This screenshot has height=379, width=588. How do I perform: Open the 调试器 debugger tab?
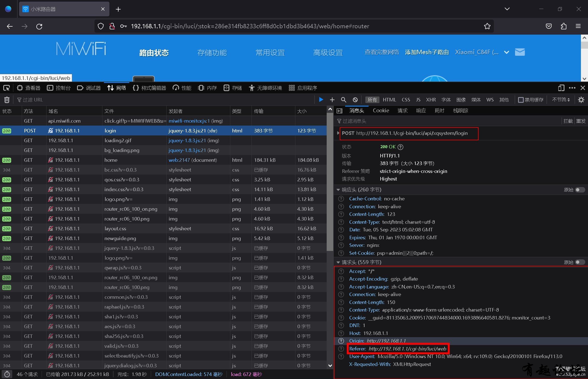[x=89, y=88]
